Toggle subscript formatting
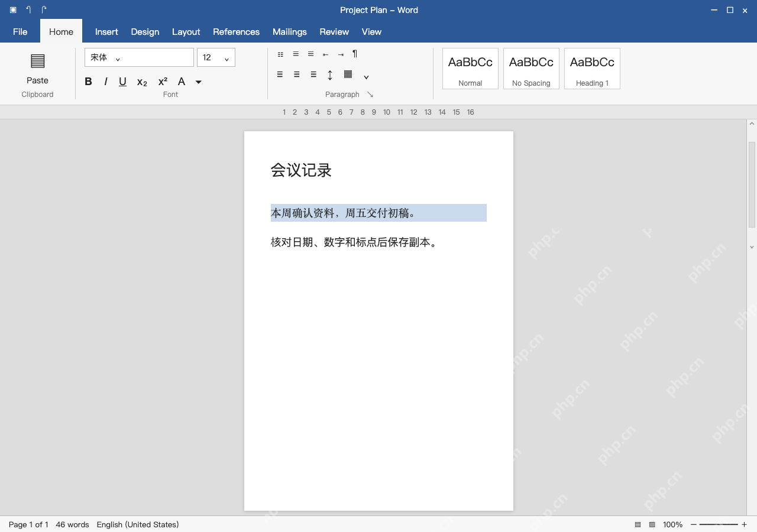 click(x=142, y=82)
